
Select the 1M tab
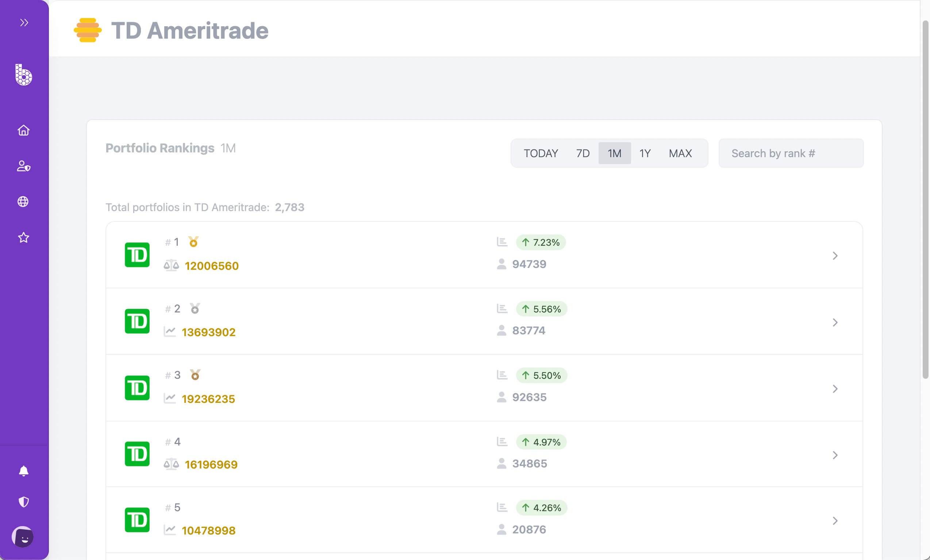[x=614, y=153]
